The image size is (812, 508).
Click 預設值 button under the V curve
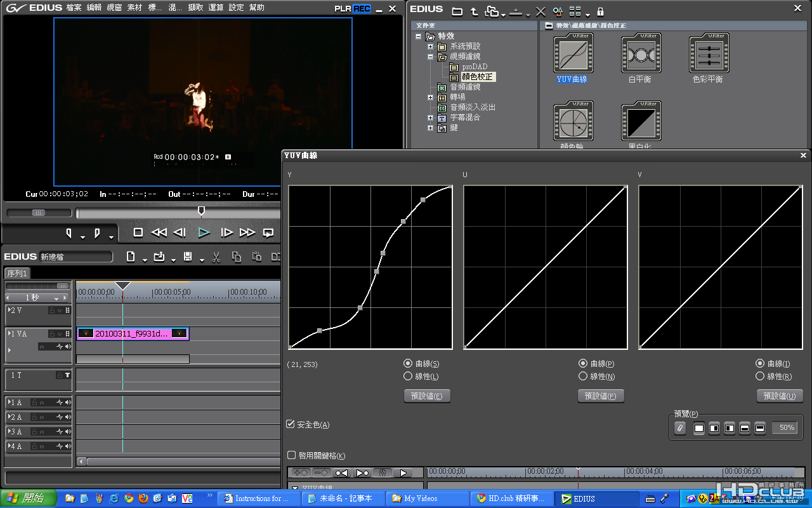point(780,396)
